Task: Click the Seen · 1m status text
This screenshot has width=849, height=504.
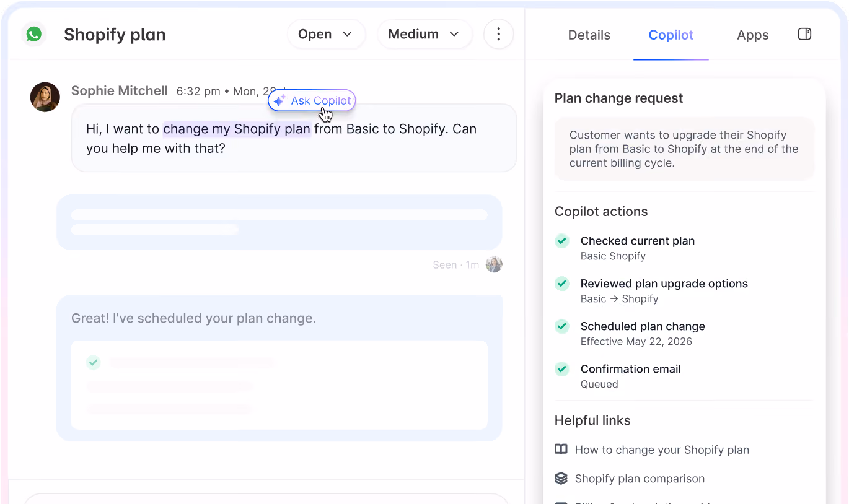Action: pyautogui.click(x=455, y=265)
